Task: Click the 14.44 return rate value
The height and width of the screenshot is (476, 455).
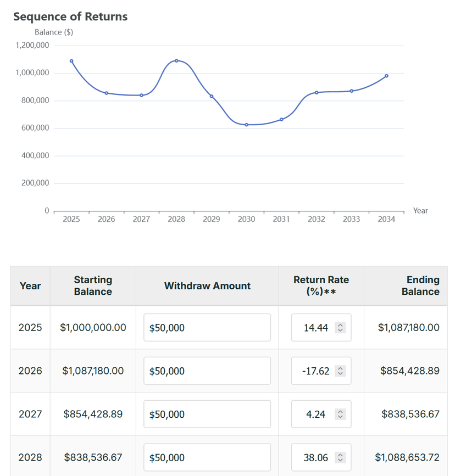Action: tap(315, 328)
